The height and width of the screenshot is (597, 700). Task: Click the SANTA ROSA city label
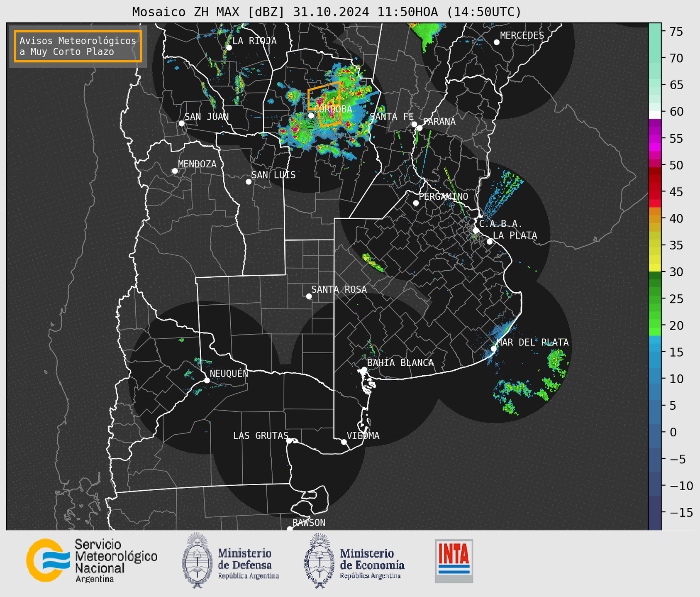click(339, 290)
